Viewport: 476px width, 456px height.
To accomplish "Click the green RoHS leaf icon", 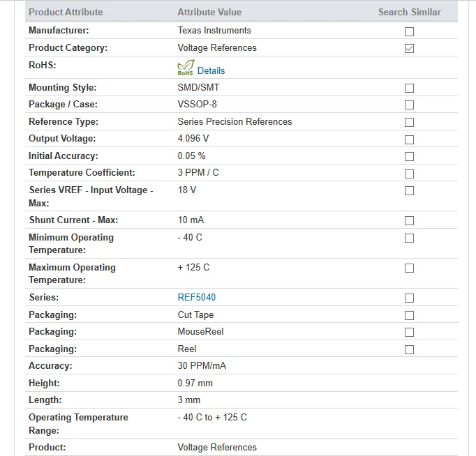I will (x=186, y=68).
